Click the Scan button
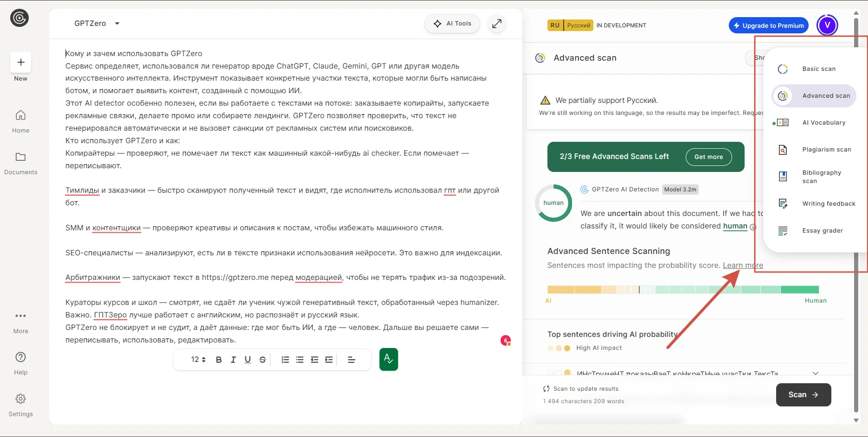 click(804, 395)
